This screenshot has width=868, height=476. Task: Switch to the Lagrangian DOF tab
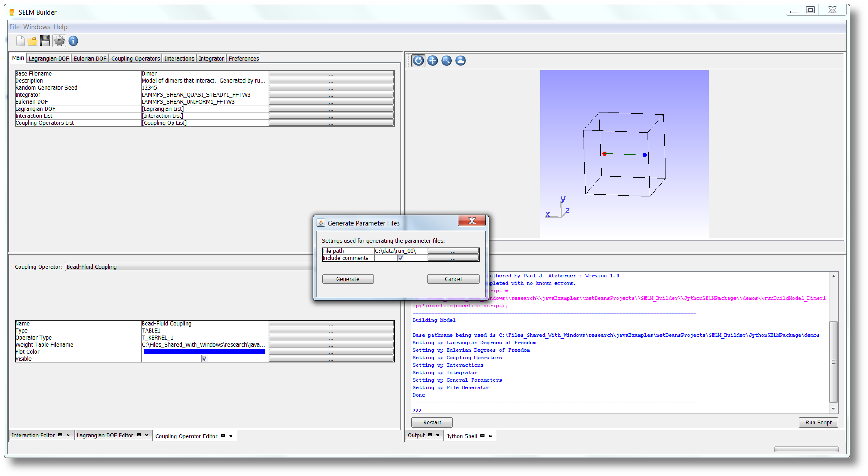tap(48, 59)
